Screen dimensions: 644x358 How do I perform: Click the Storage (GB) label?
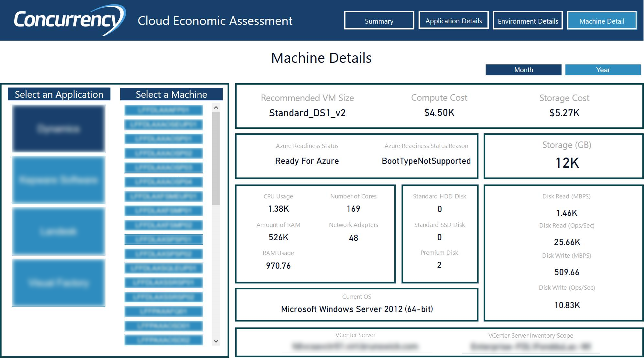point(567,145)
